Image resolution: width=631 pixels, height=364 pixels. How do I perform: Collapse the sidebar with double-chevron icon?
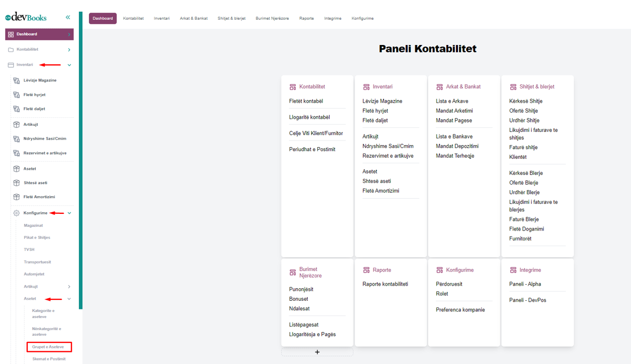pos(68,17)
